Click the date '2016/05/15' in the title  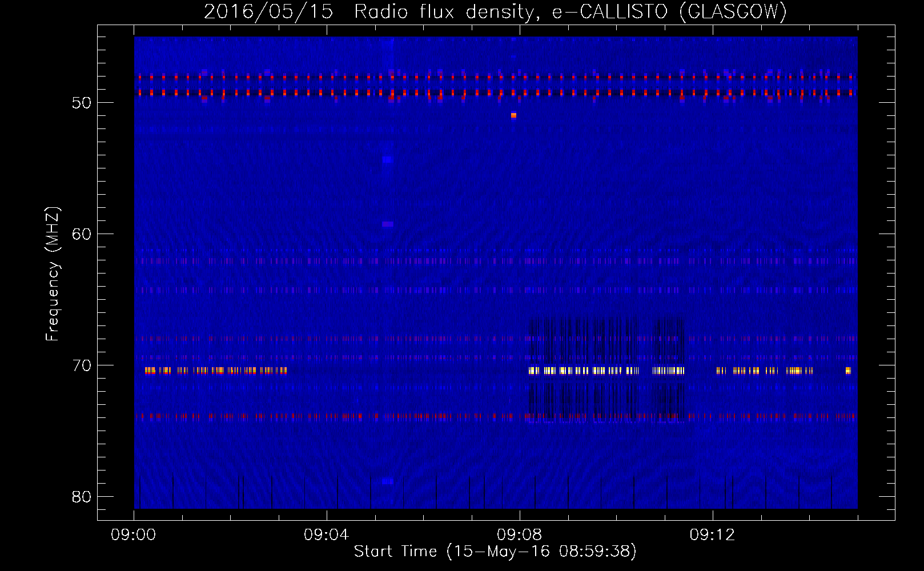(x=268, y=12)
